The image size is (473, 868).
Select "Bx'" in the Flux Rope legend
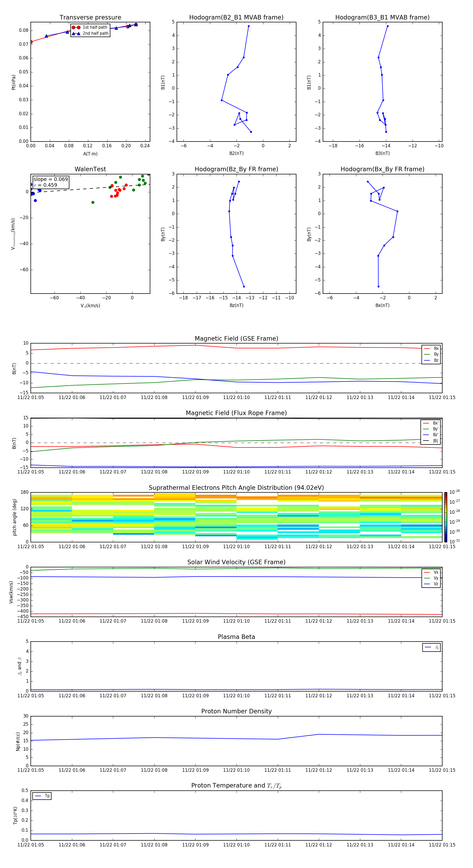point(431,423)
